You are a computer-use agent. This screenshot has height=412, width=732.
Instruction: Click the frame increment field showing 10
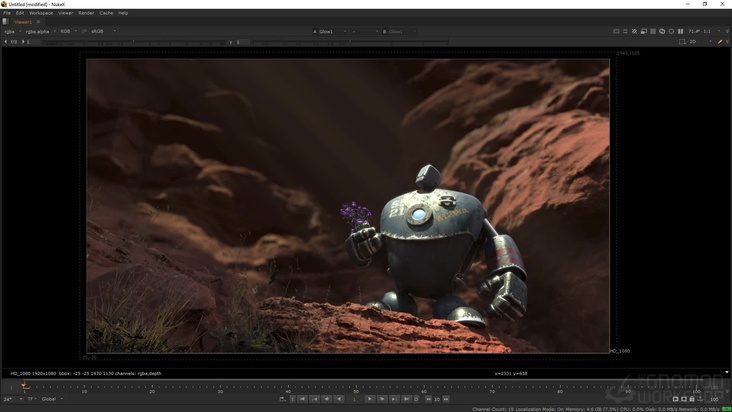437,399
